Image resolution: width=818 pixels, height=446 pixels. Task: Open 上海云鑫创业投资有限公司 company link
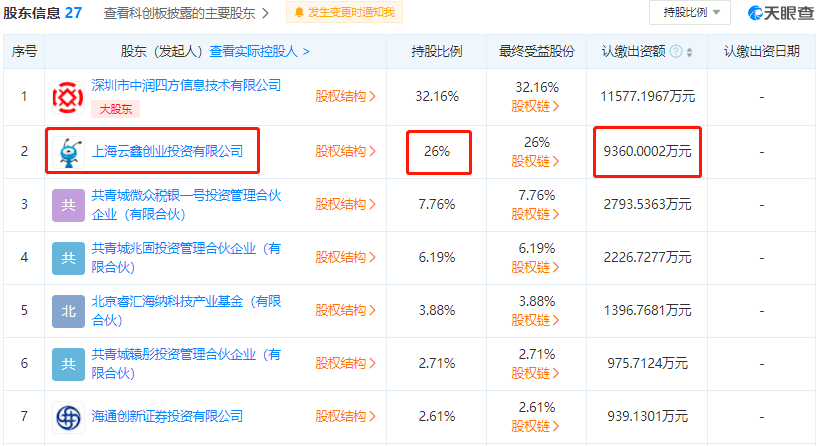point(167,151)
